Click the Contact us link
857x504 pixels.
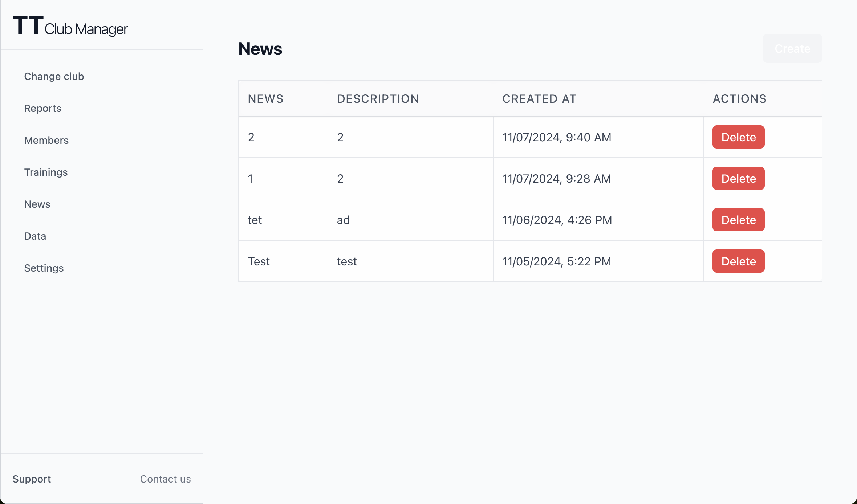165,479
